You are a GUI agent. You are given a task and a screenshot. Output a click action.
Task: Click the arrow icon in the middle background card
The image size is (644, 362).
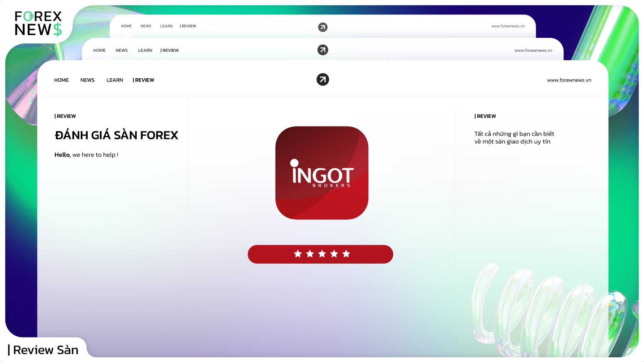(323, 50)
